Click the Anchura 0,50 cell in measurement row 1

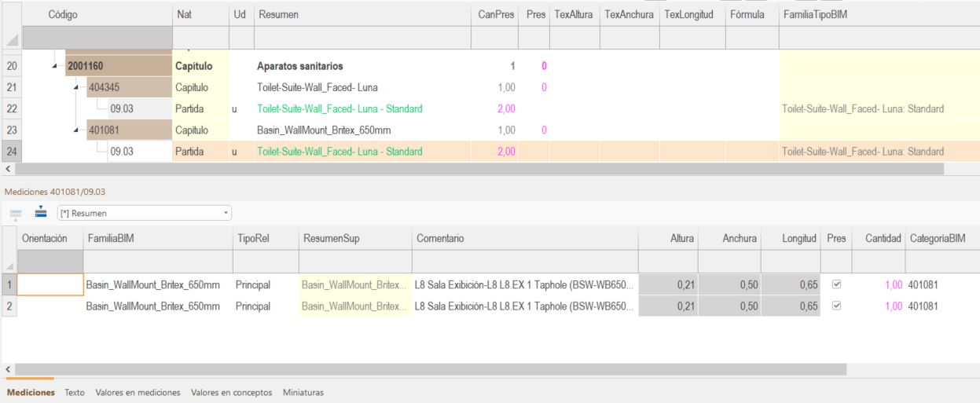(x=730, y=284)
